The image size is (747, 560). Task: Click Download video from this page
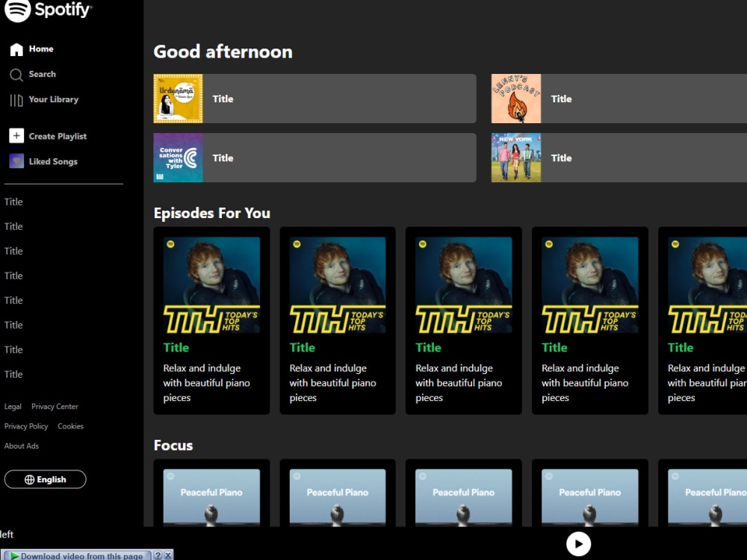tap(76, 556)
